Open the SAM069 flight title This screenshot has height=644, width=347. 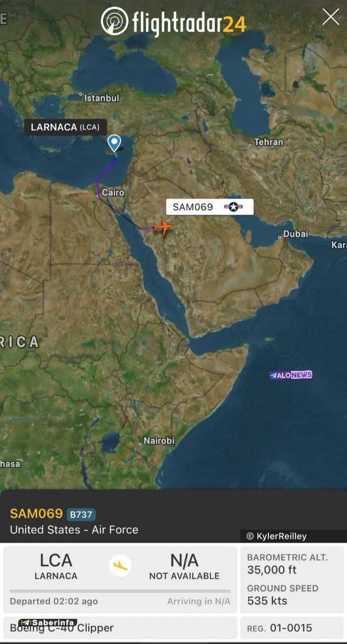pos(36,514)
